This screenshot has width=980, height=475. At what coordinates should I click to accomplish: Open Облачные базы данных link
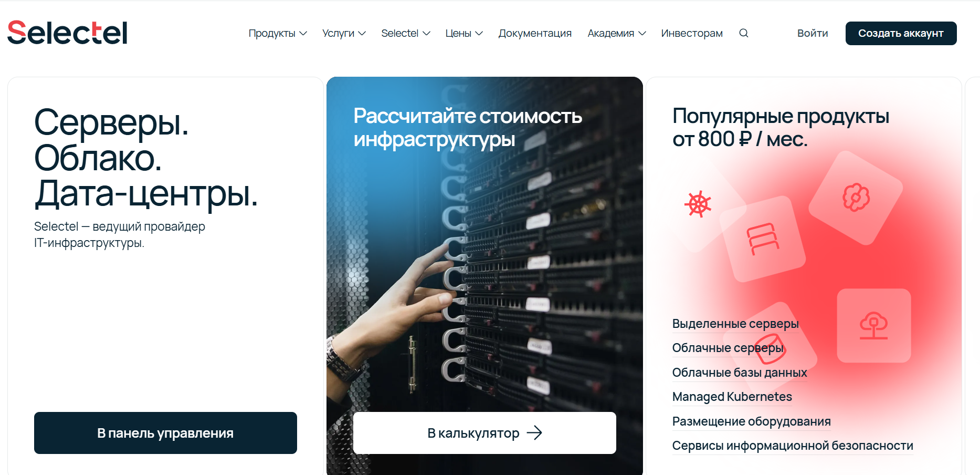click(x=740, y=373)
